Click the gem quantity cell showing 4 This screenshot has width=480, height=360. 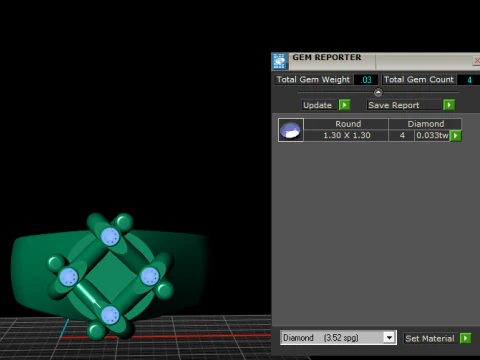[x=402, y=135]
